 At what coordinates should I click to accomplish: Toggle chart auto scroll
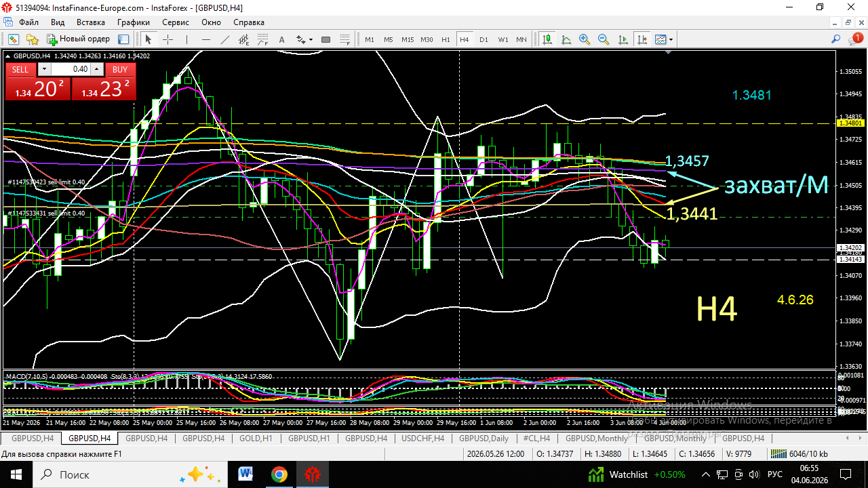[623, 39]
